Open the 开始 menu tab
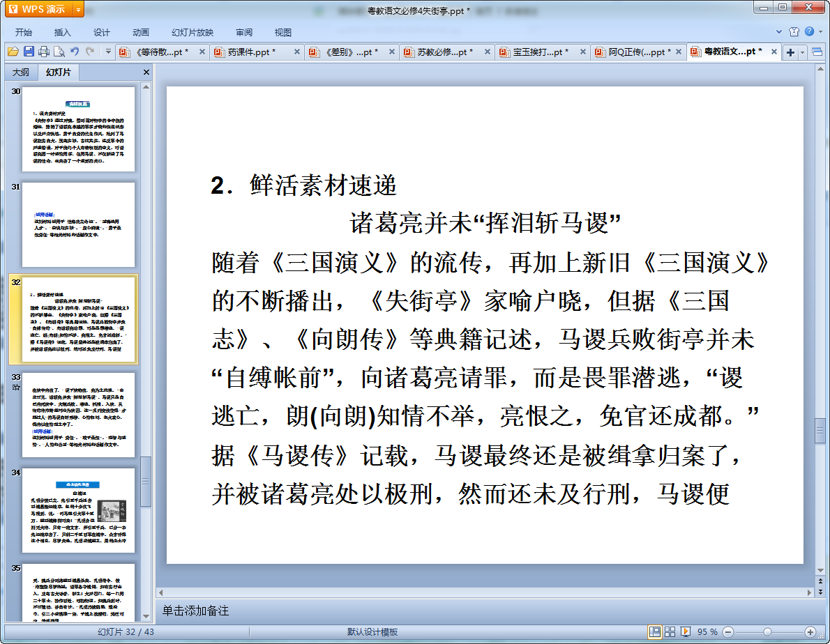The height and width of the screenshot is (644, 830). (x=23, y=32)
